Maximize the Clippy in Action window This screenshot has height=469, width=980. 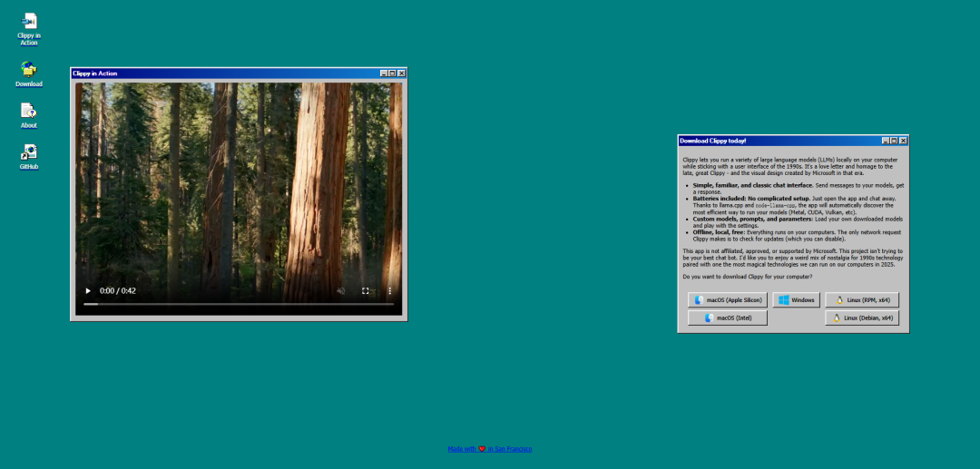click(x=393, y=73)
